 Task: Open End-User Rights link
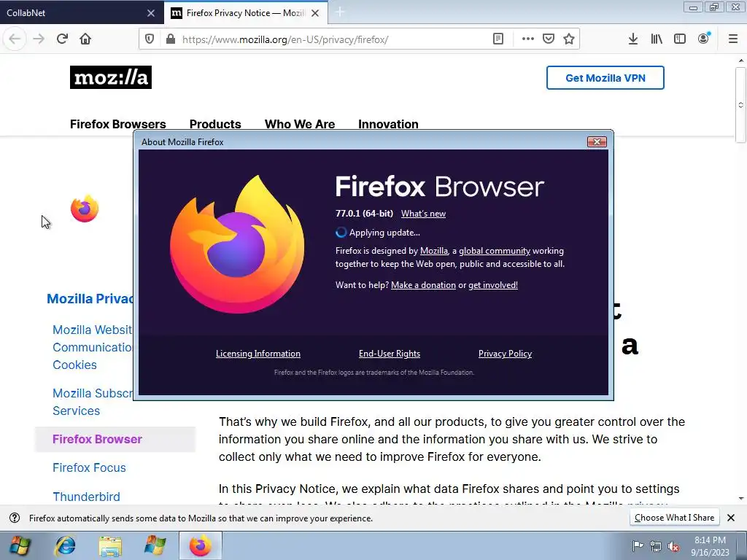[x=390, y=354]
